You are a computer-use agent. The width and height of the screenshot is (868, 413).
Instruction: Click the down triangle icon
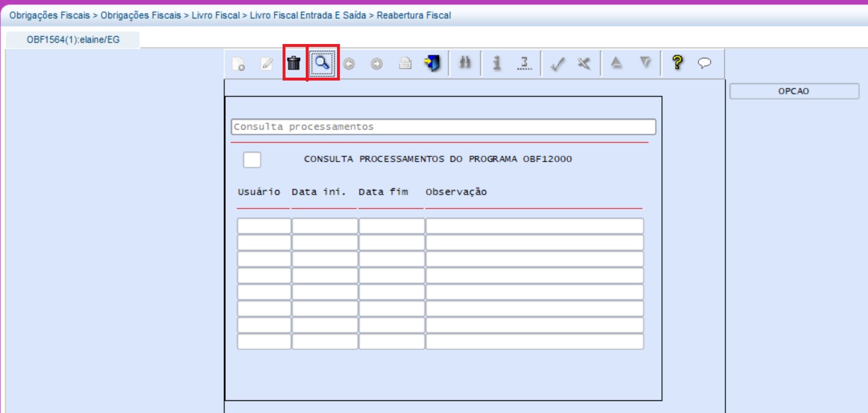(x=646, y=63)
